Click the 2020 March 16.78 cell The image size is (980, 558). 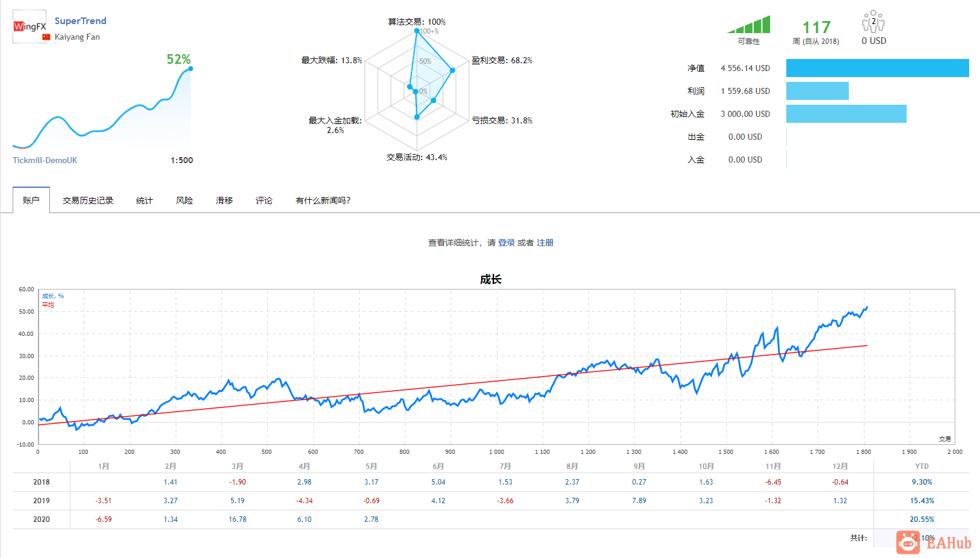238,519
